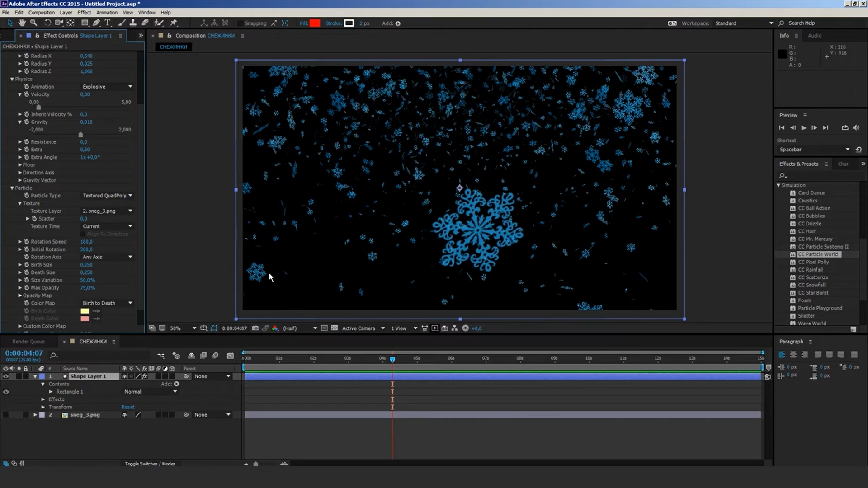Switch to the Render Queue tab

click(x=28, y=342)
